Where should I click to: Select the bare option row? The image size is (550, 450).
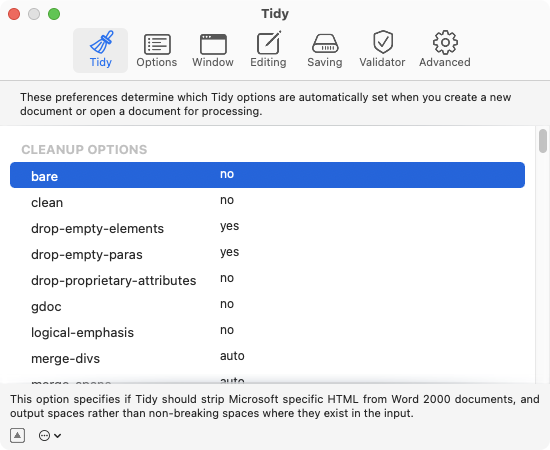[267, 175]
